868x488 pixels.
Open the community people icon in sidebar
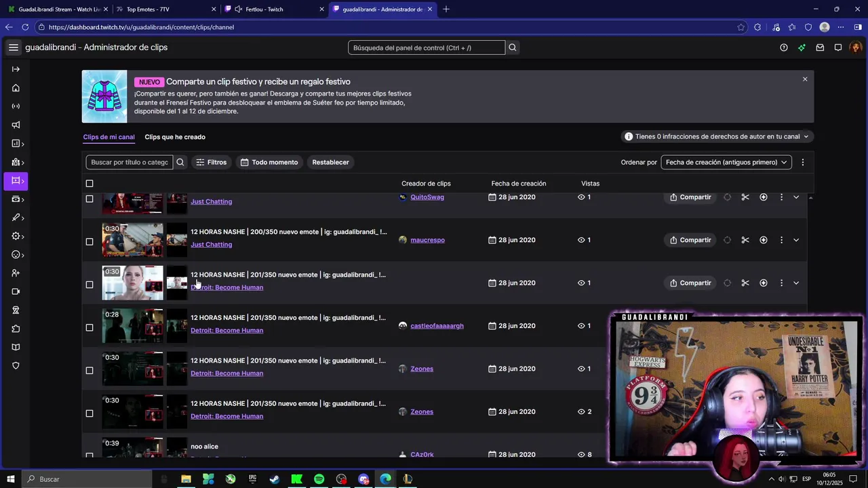(x=16, y=162)
